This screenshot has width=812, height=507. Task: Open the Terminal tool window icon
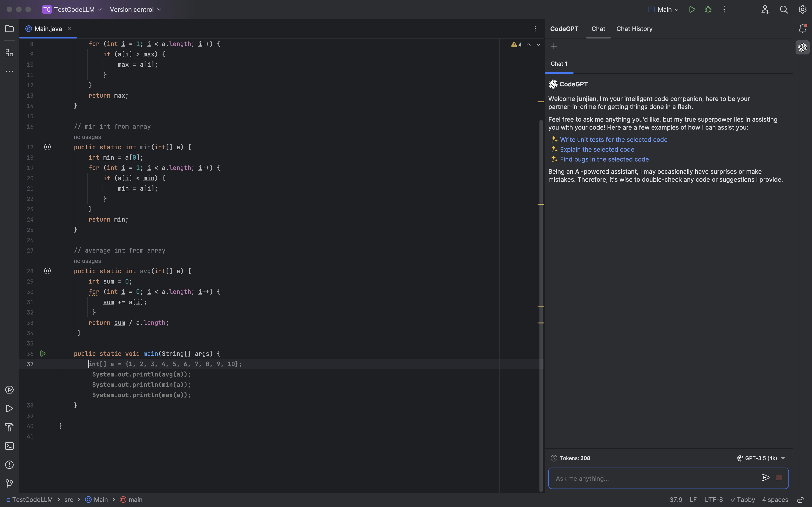(9, 446)
